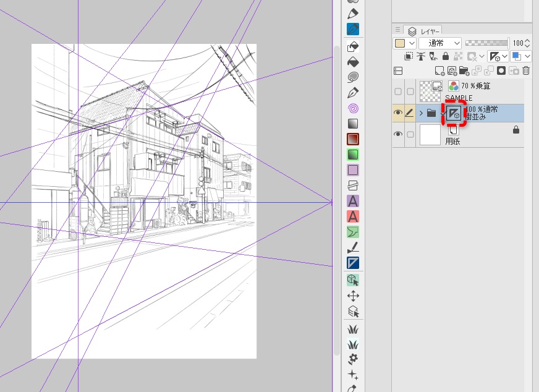Select the purple square tool
The height and width of the screenshot is (392, 539).
pos(353,170)
